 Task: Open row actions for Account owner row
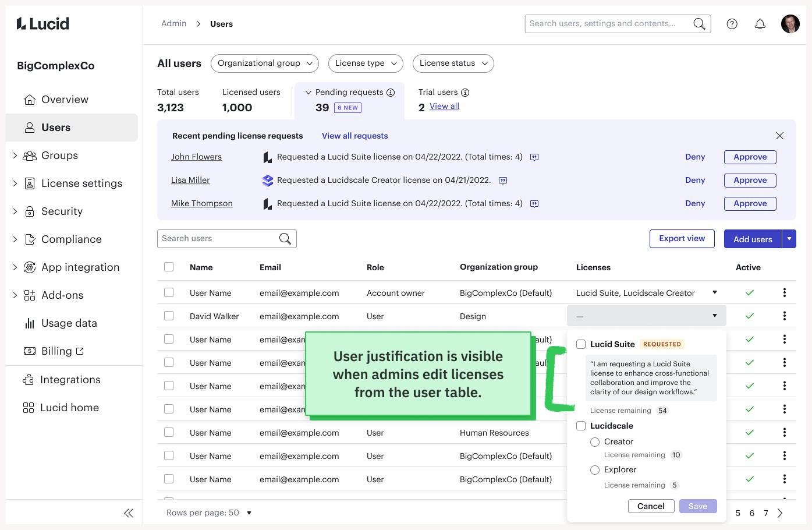(x=785, y=292)
